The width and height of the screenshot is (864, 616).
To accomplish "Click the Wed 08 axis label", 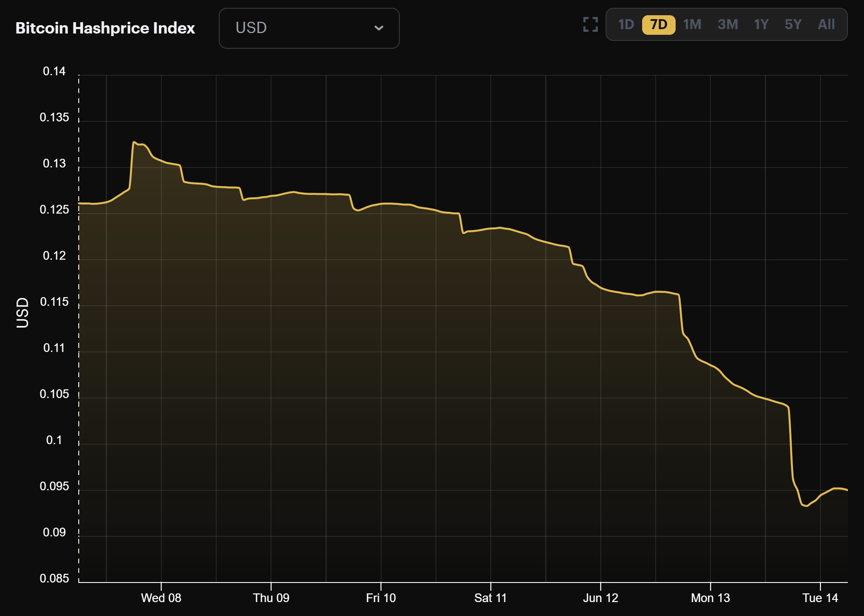I will pos(161,598).
